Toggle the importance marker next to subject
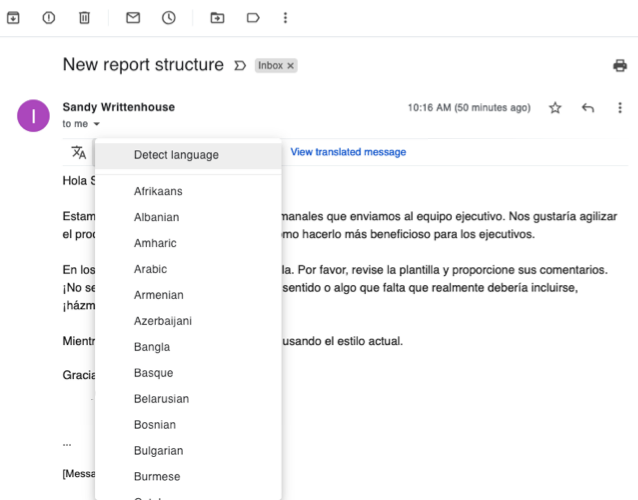638x500 pixels. (239, 66)
